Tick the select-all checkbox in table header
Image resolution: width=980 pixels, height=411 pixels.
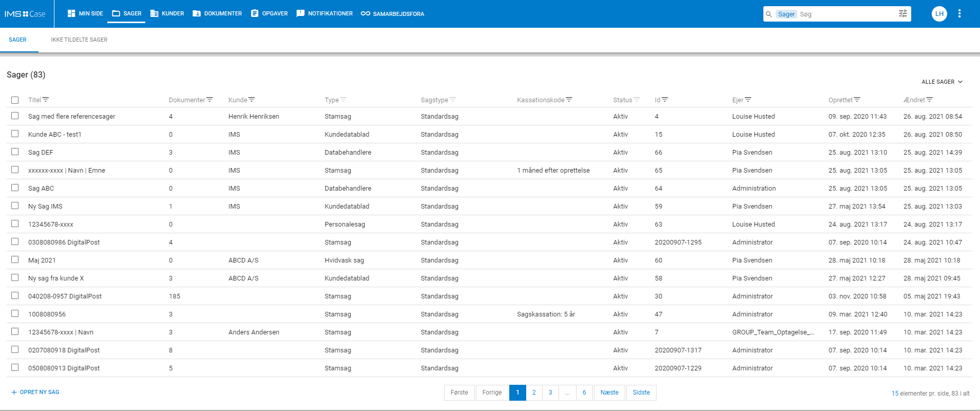point(15,100)
